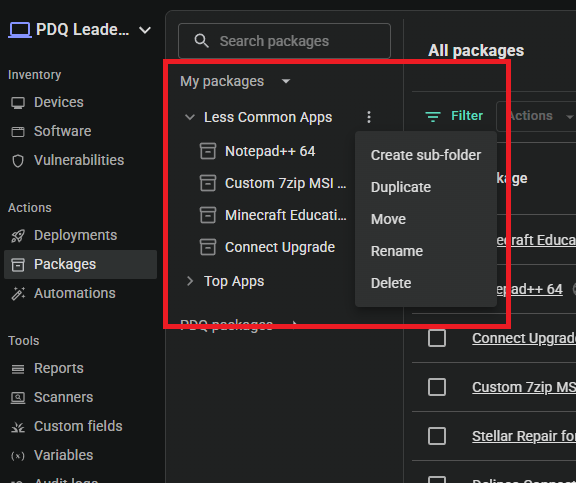The height and width of the screenshot is (483, 576).
Task: Check the Stellar Repair row checkbox
Action: [437, 436]
